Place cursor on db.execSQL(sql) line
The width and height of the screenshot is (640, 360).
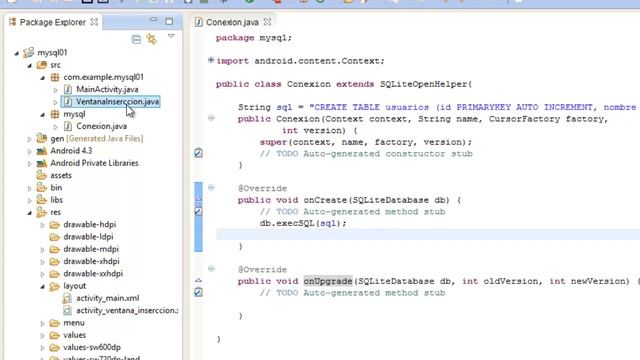click(x=303, y=223)
